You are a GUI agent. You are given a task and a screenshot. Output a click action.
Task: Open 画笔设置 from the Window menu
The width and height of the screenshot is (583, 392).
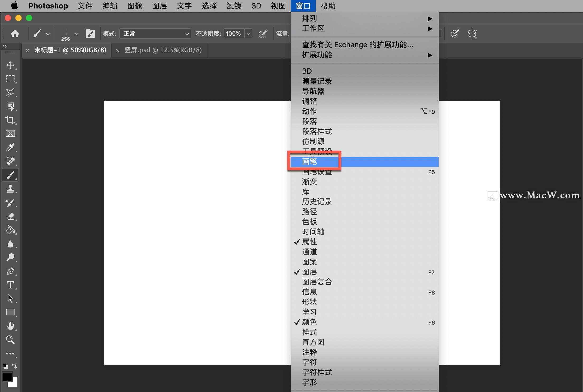tap(317, 172)
